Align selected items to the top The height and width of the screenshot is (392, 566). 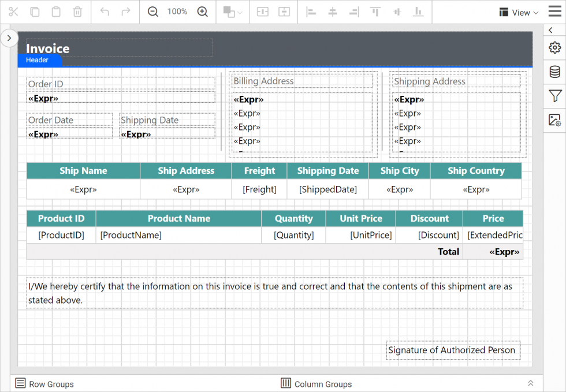click(x=375, y=12)
